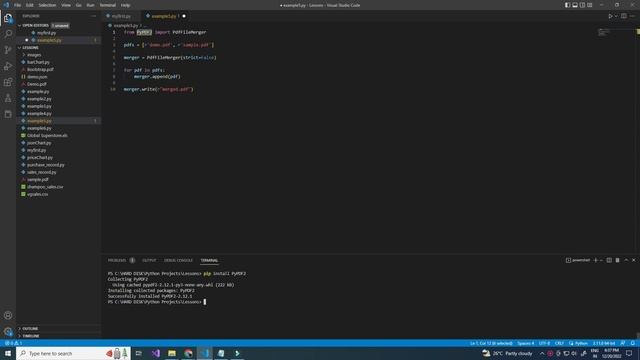Click Customize Layout icon in title bar
This screenshot has width=640, height=360.
pyautogui.click(x=590, y=5)
